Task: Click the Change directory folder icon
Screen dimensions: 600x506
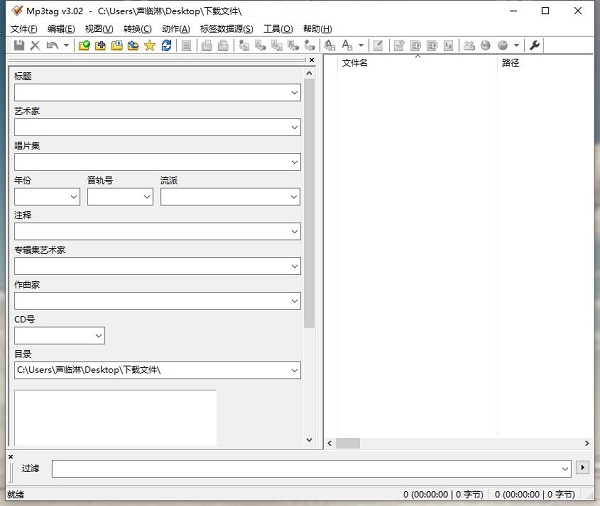Action: click(84, 45)
